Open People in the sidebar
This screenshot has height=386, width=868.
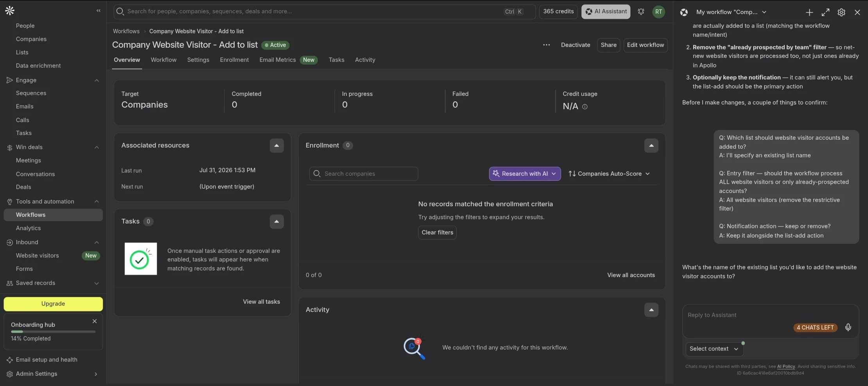click(x=25, y=26)
